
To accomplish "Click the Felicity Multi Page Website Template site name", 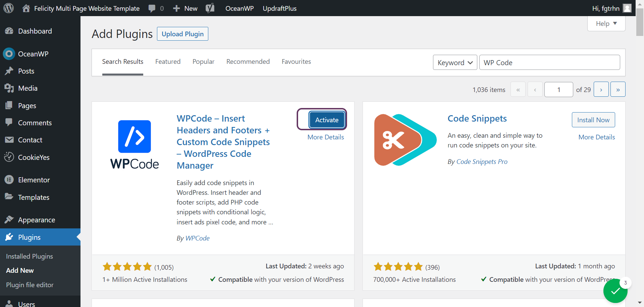I will [87, 8].
